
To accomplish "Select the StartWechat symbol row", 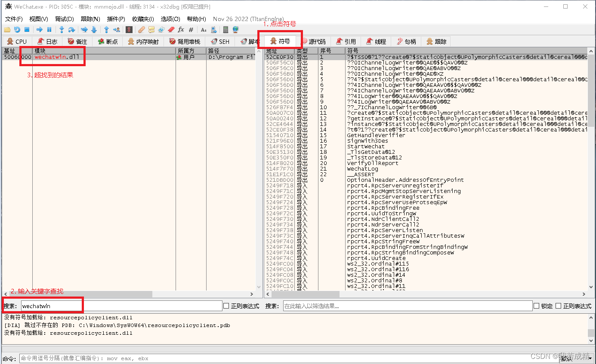I will 426,146.
